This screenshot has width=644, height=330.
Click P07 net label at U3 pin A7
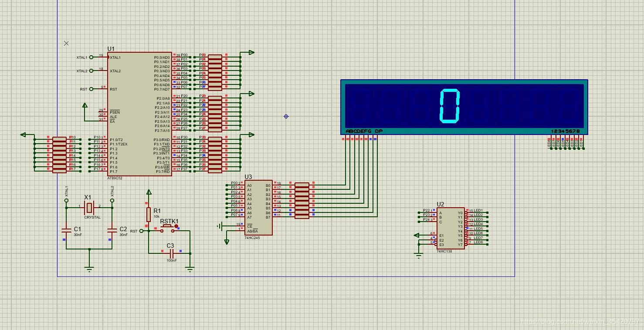[234, 215]
